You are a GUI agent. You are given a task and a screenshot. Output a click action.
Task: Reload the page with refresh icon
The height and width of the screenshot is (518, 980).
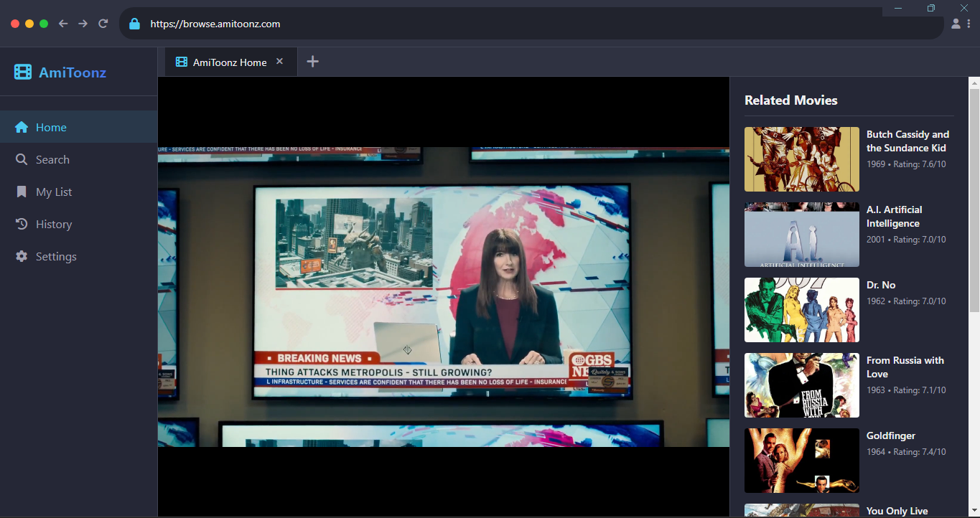click(103, 24)
